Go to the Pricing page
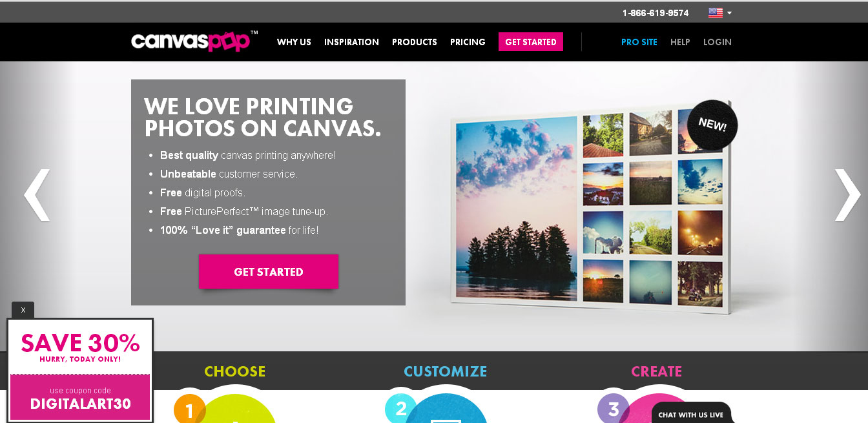This screenshot has width=868, height=423. (468, 42)
